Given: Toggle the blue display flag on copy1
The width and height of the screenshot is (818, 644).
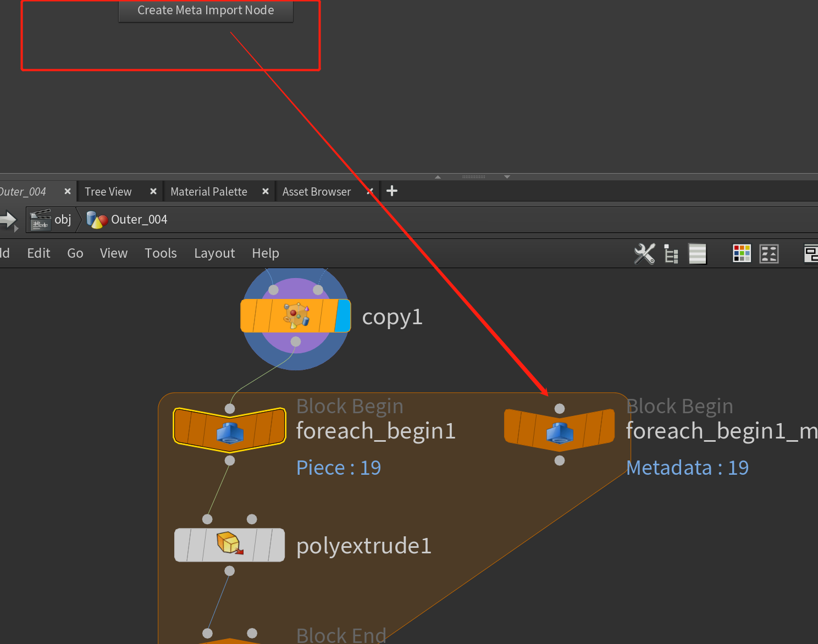Looking at the screenshot, I should coord(342,316).
